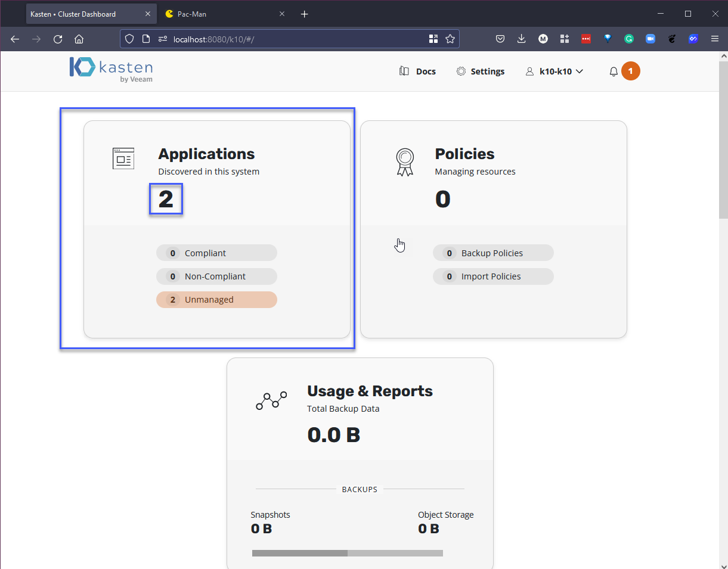The image size is (728, 569).
Task: Click the Applications window icon
Action: 123,158
